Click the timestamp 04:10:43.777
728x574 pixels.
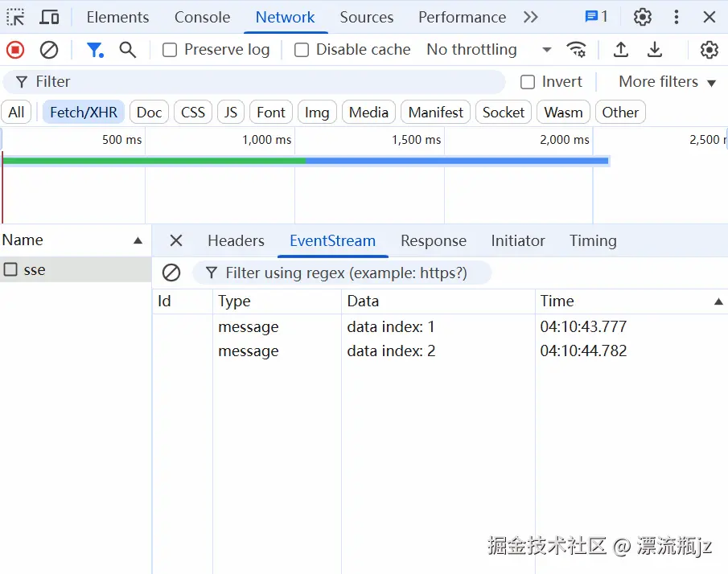(583, 326)
